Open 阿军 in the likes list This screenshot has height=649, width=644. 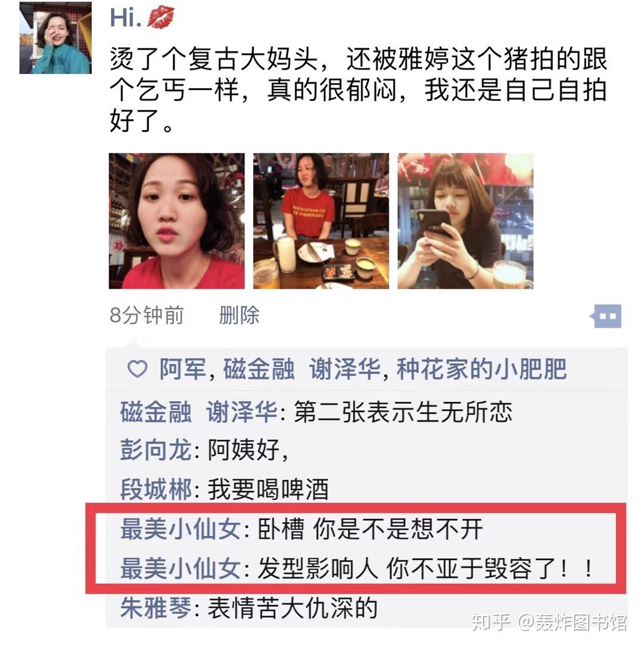click(x=182, y=369)
